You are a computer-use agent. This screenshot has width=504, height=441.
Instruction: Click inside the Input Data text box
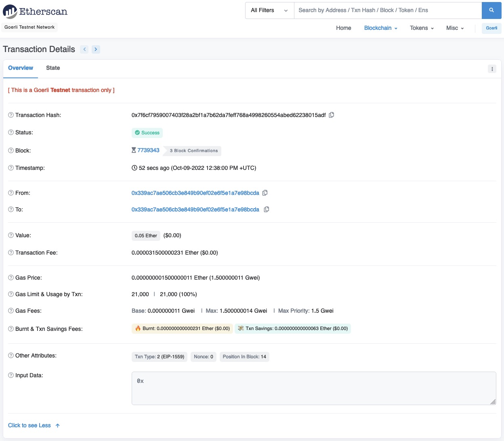tap(314, 388)
